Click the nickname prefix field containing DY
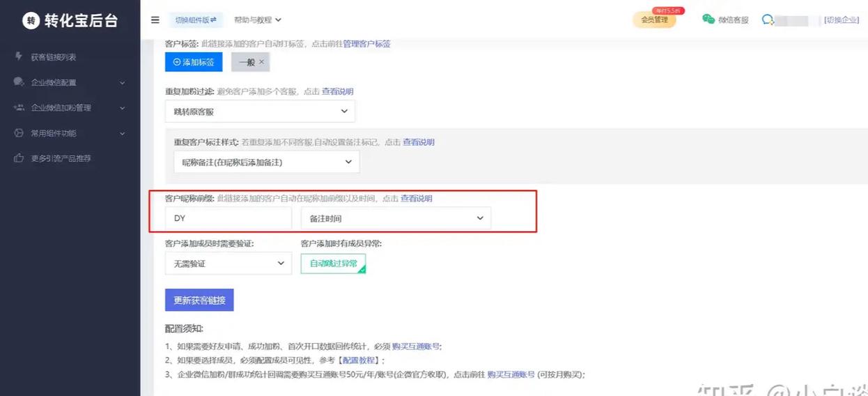The image size is (868, 396). [228, 218]
